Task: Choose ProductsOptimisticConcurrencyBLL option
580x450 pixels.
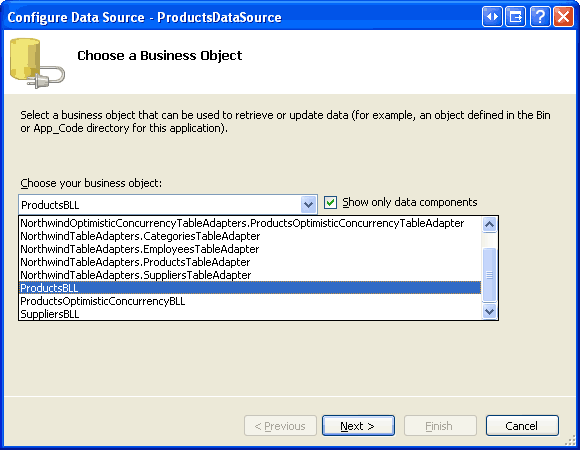Action: coord(250,301)
